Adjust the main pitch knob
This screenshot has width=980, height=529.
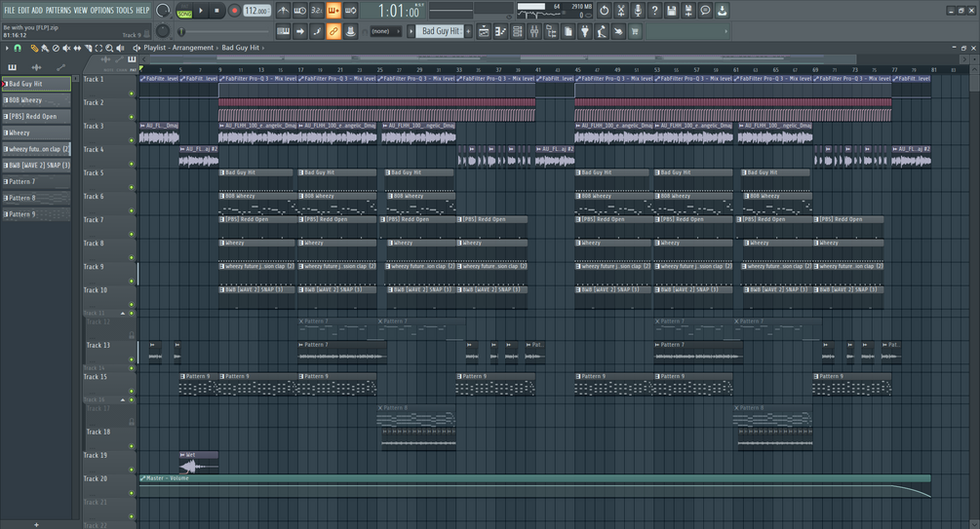pyautogui.click(x=163, y=30)
